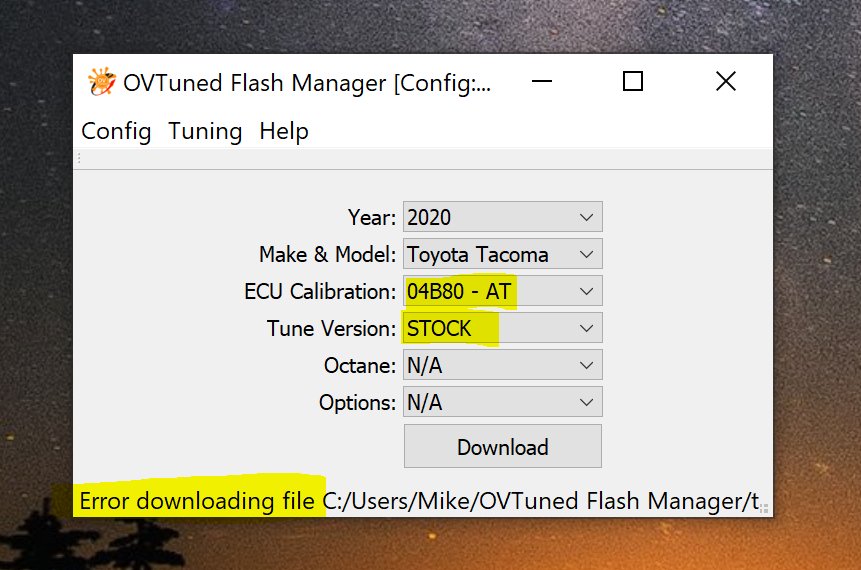
Task: Minimize the OVTuned Flash Manager window
Action: pos(541,82)
